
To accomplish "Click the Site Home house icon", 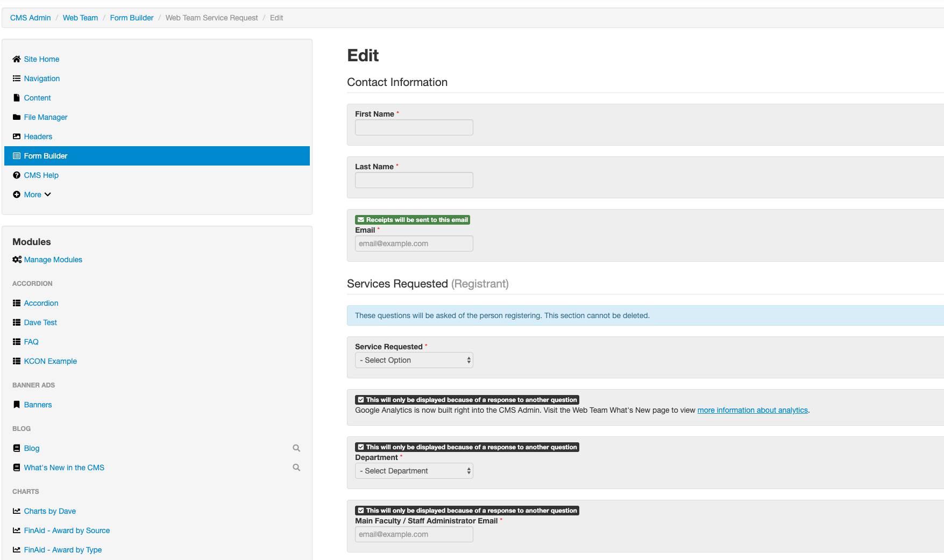I will (17, 59).
